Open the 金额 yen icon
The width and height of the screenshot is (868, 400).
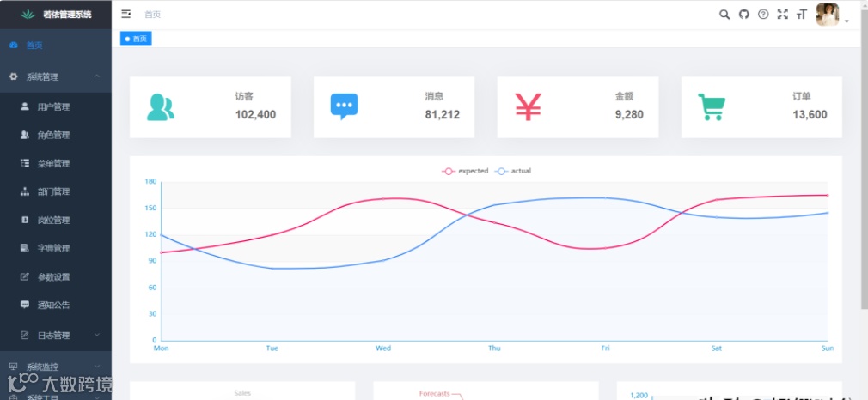tap(529, 106)
